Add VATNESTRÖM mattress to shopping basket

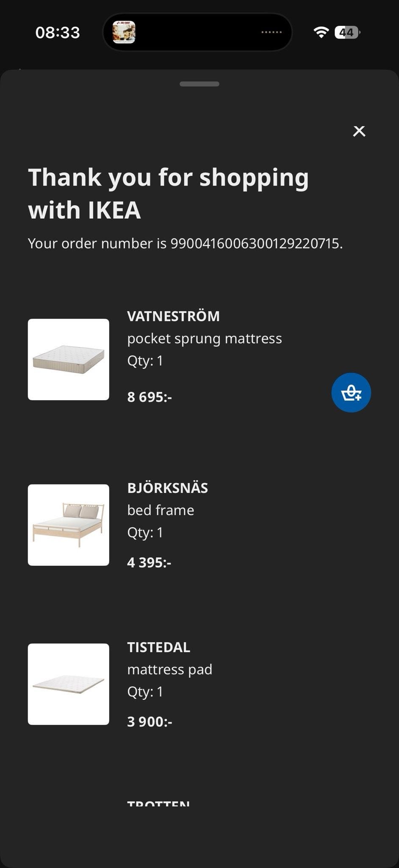(x=351, y=392)
